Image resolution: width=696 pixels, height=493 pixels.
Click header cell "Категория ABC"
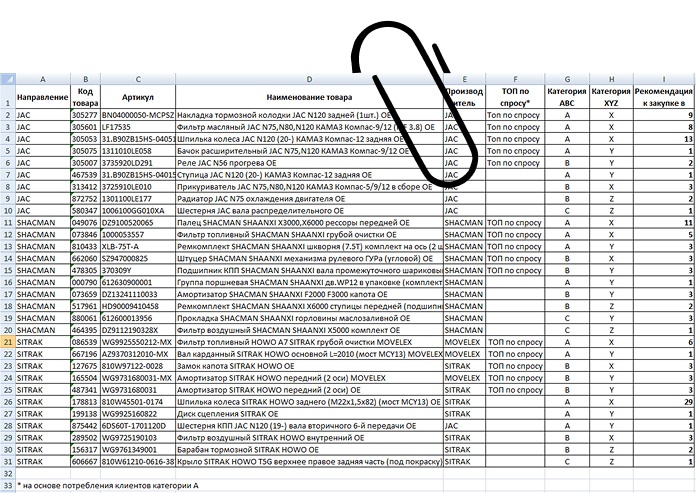(567, 97)
